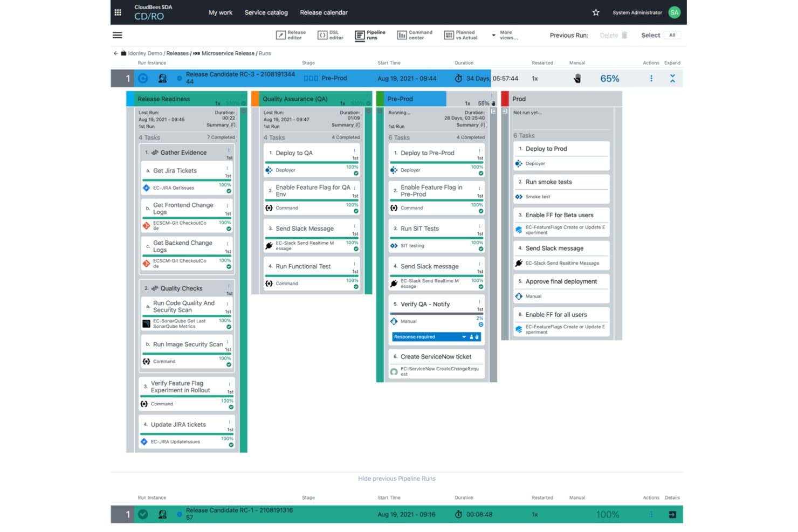Open Summary for the Release Readiness stage
Viewport: 798px width, 532px height.
tap(221, 125)
